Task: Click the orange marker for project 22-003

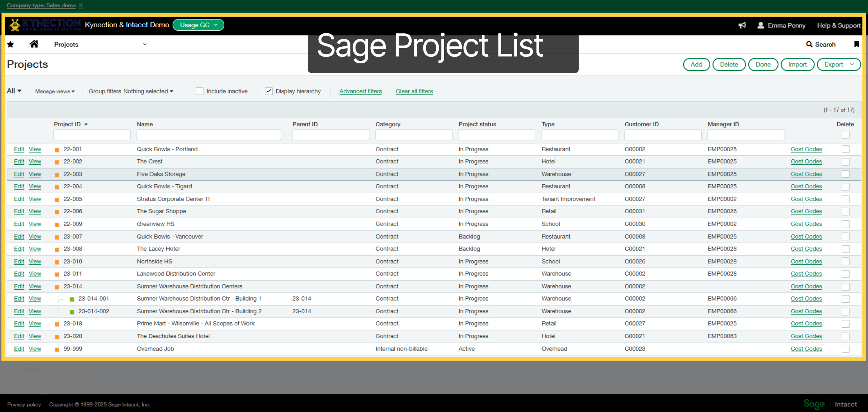Action: click(57, 175)
